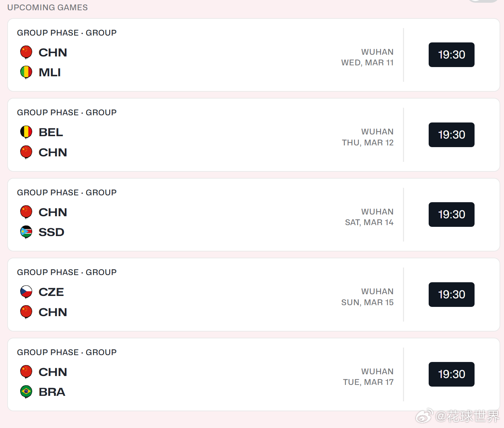Flip the toggle switch above the games list
Viewport: 504px width, 428px height.
click(x=484, y=1)
